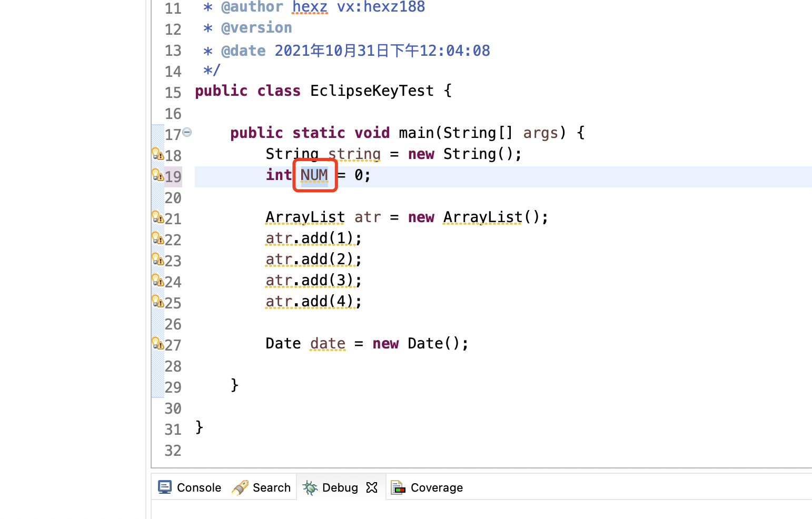Click the warning marker on line 27

click(157, 343)
